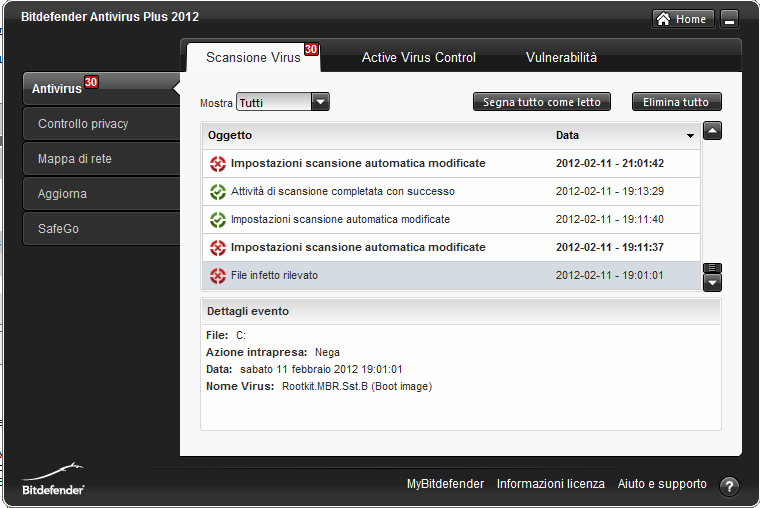760x508 pixels.
Task: Click the Bitdefender logo
Action: pos(53,479)
